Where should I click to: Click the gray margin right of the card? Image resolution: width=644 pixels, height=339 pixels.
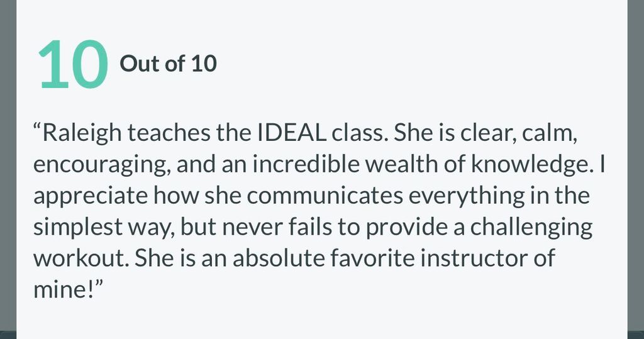635,170
